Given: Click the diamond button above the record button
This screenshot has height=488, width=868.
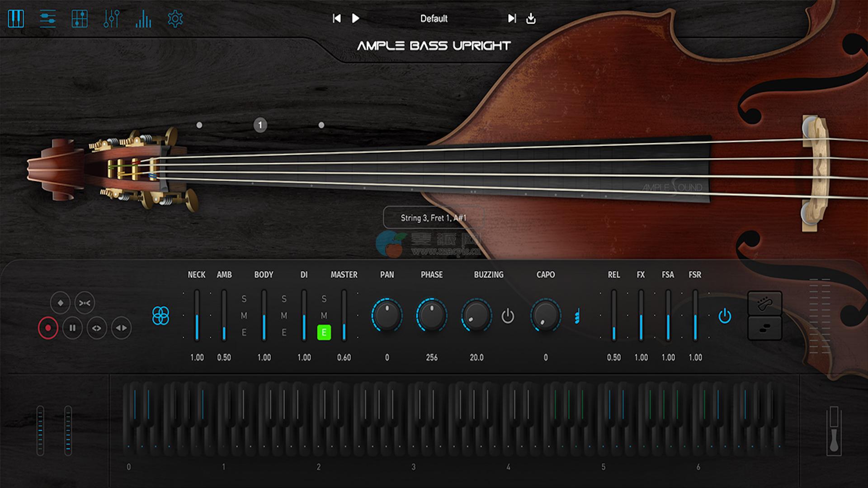Looking at the screenshot, I should 60,303.
